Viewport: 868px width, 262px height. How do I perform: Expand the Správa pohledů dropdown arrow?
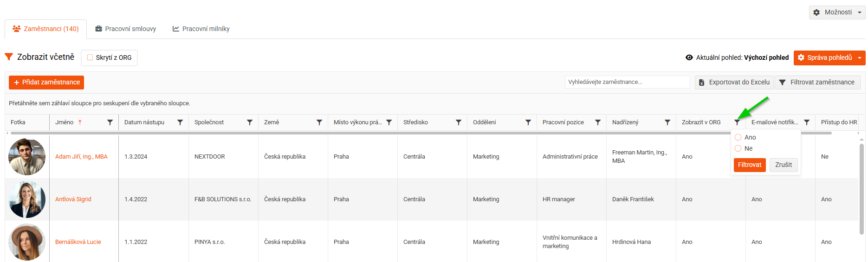860,58
